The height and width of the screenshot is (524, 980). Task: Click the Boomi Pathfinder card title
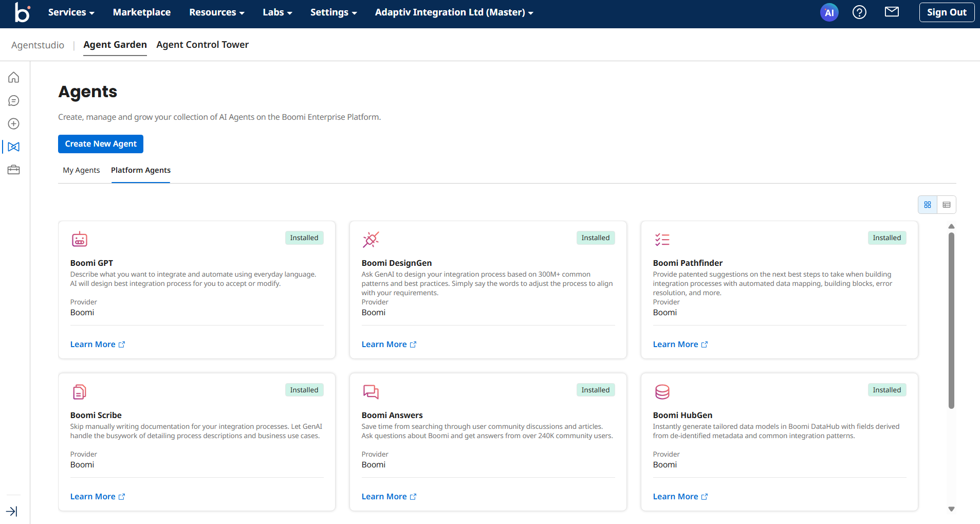(688, 263)
